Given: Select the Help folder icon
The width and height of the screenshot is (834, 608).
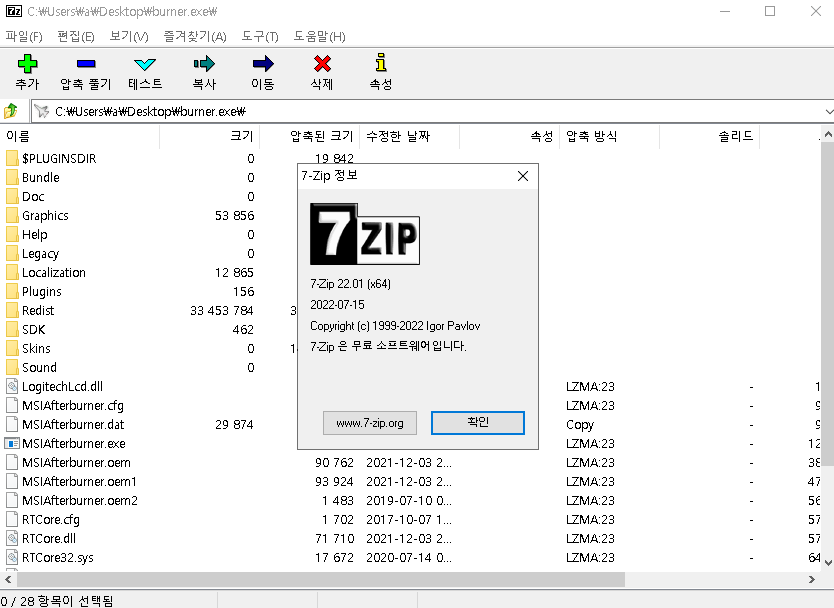Looking at the screenshot, I should pos(12,235).
